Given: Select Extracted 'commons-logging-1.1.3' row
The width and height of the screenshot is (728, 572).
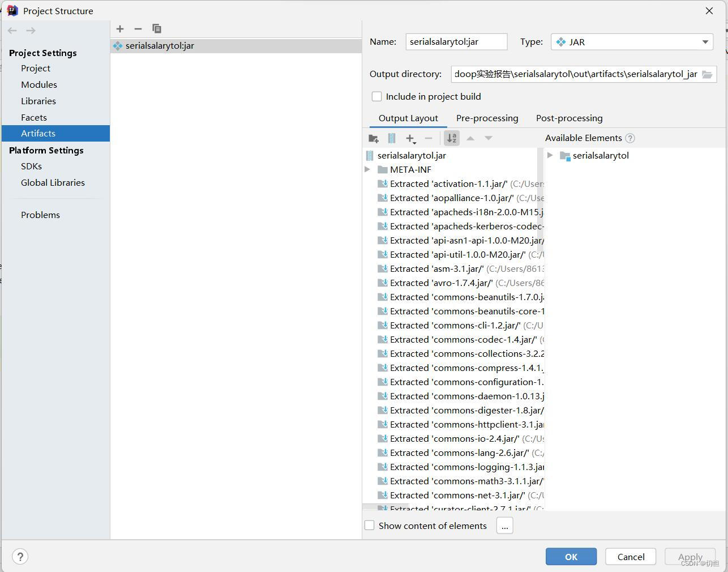Looking at the screenshot, I should click(x=453, y=467).
